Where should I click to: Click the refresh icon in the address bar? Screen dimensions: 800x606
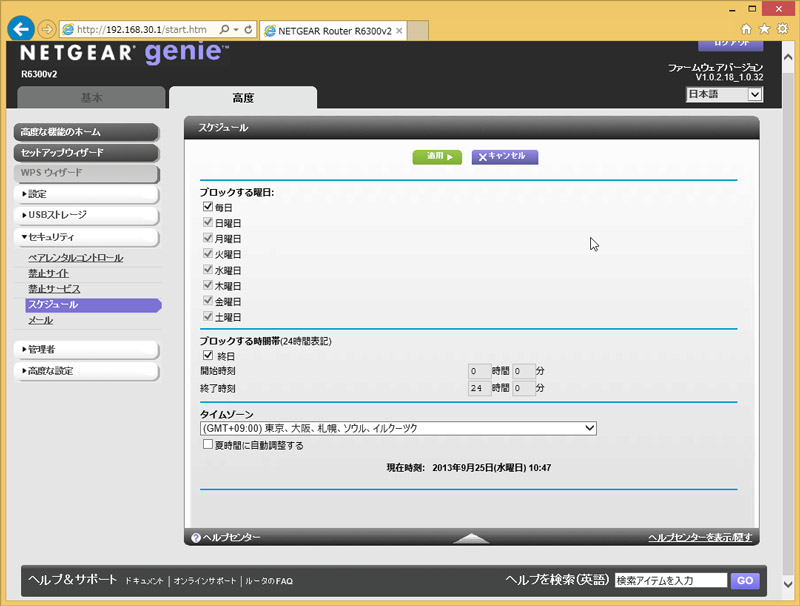pos(247,30)
